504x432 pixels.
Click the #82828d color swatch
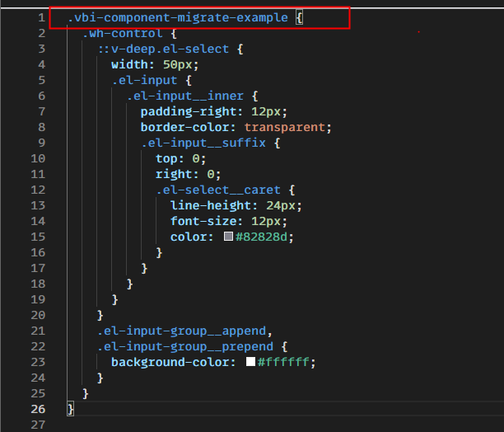pyautogui.click(x=228, y=237)
